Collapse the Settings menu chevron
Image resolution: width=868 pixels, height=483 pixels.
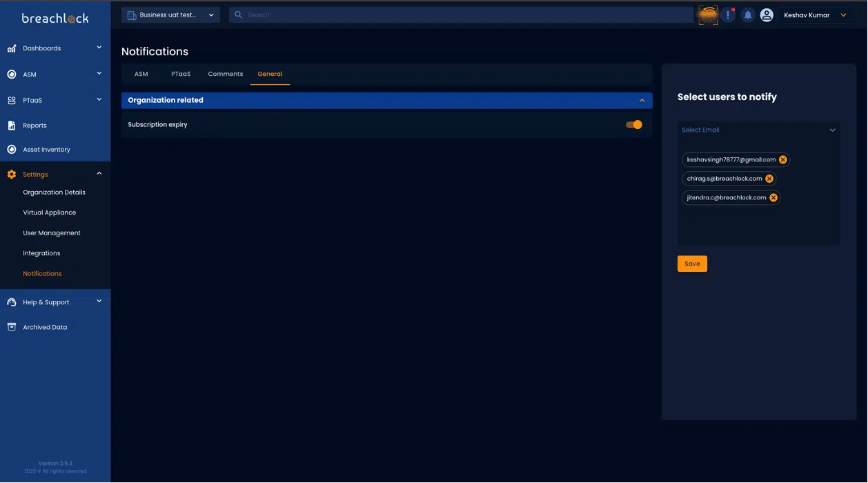tap(99, 174)
